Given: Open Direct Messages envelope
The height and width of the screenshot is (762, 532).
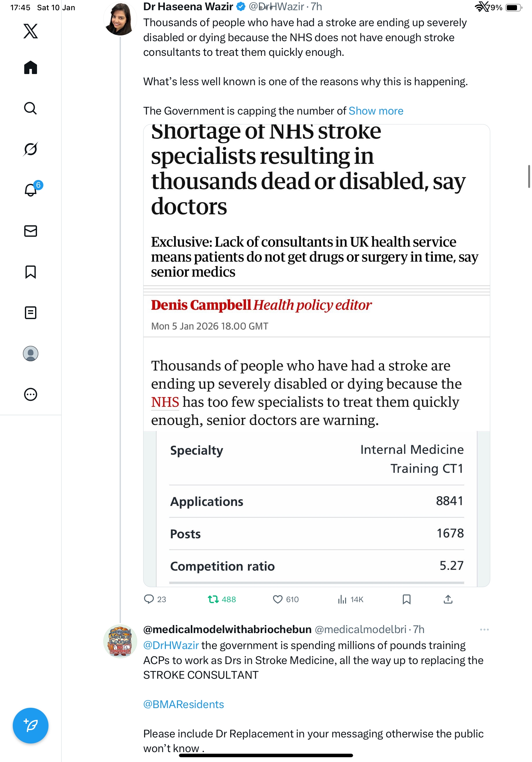Looking at the screenshot, I should (x=31, y=231).
